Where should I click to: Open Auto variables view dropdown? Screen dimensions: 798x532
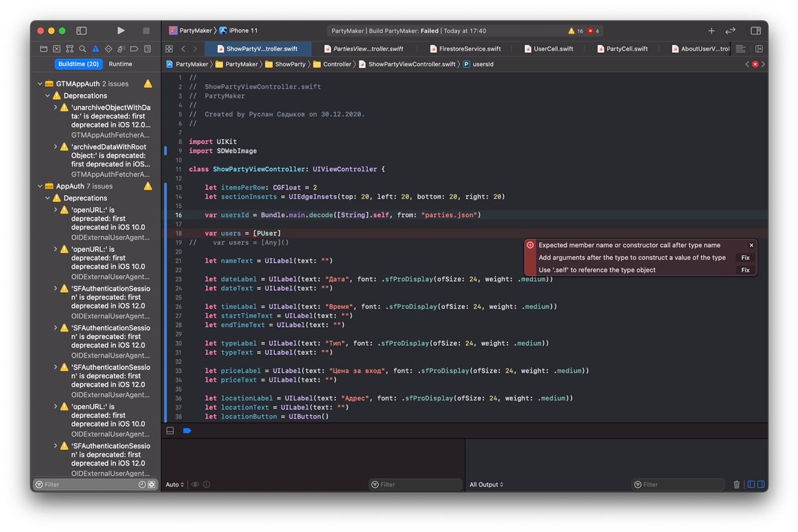click(x=175, y=485)
